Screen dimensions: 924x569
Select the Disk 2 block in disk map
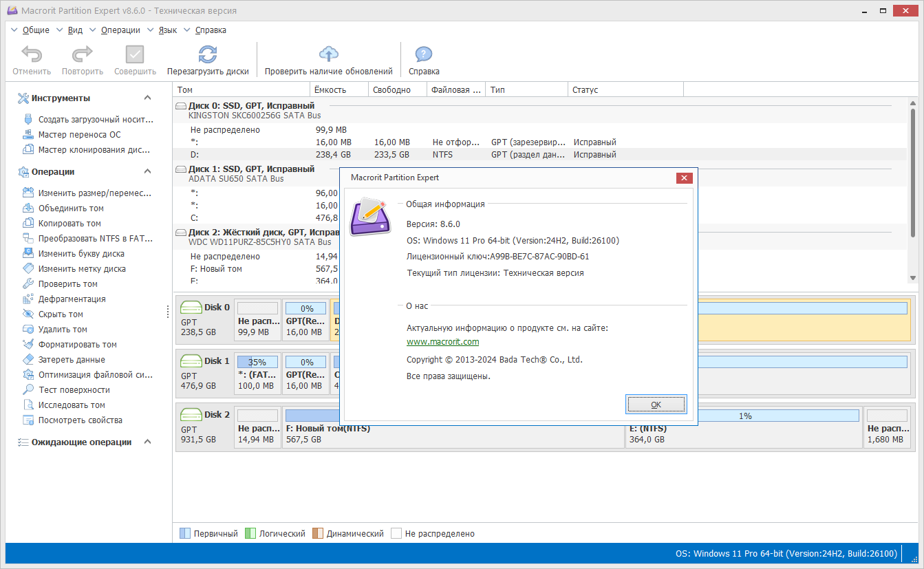point(205,427)
